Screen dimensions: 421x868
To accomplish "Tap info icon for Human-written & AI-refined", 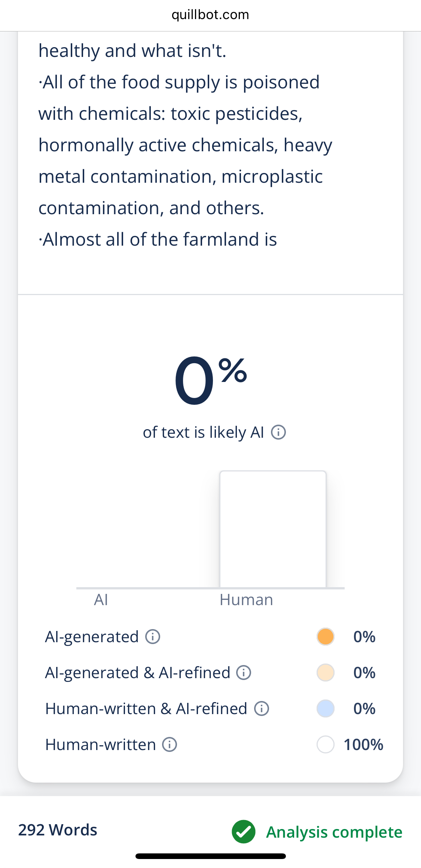I will tap(262, 708).
